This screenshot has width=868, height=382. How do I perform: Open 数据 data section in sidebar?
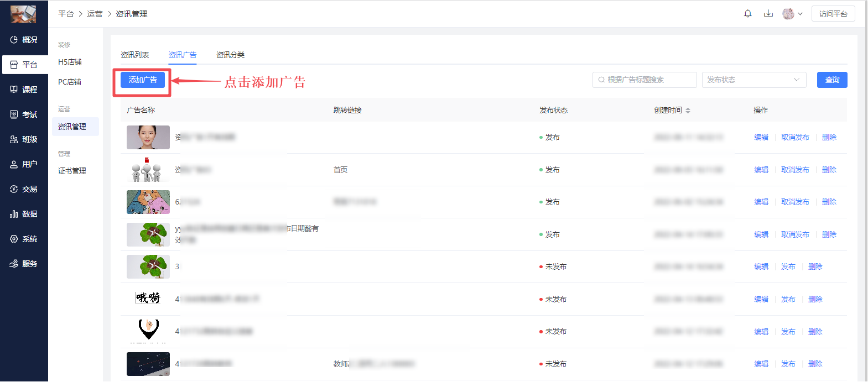tap(24, 214)
